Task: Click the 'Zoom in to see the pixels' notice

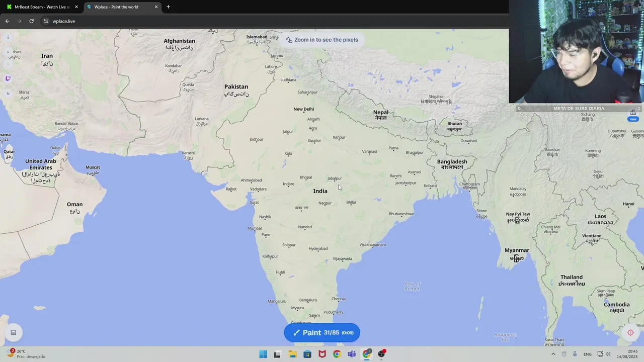Action: click(322, 40)
